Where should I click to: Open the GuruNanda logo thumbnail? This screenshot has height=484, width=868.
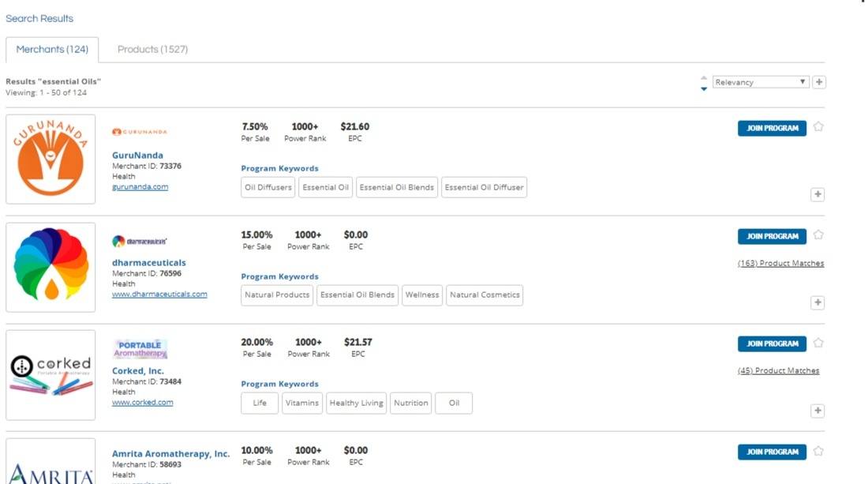coord(51,159)
